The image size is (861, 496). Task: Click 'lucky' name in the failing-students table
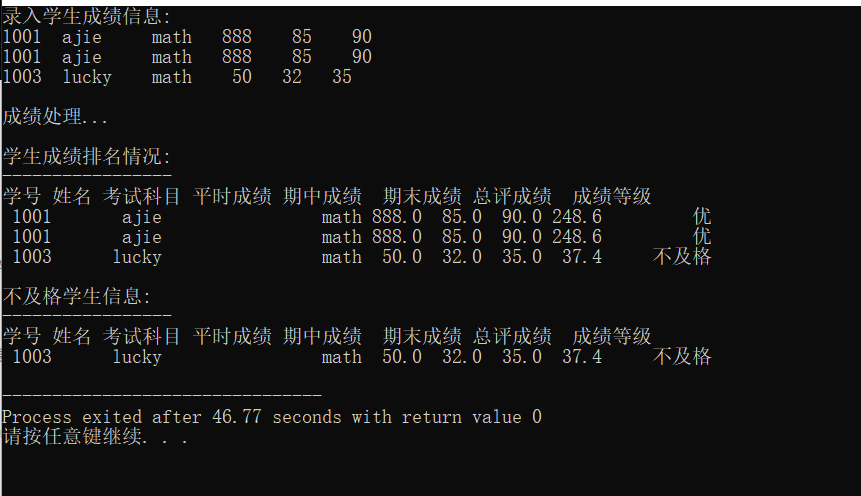137,357
